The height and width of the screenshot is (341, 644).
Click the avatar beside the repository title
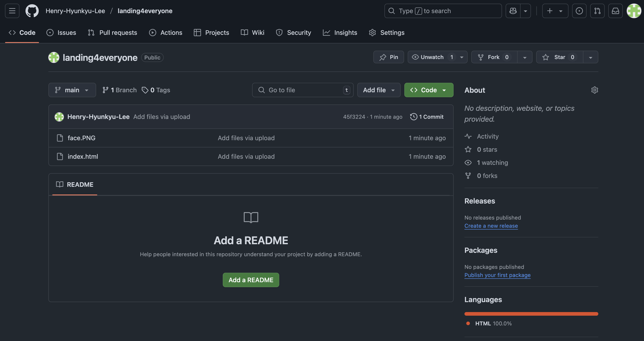54,57
